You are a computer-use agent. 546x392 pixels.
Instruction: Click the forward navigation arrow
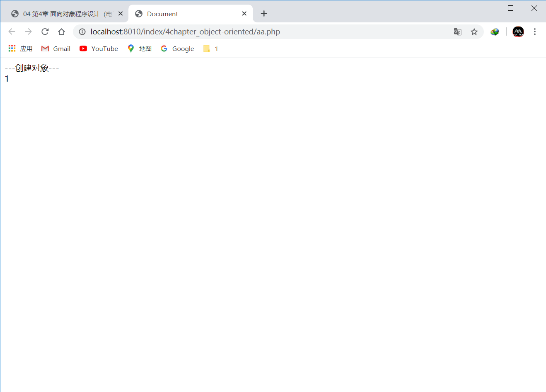(x=28, y=31)
